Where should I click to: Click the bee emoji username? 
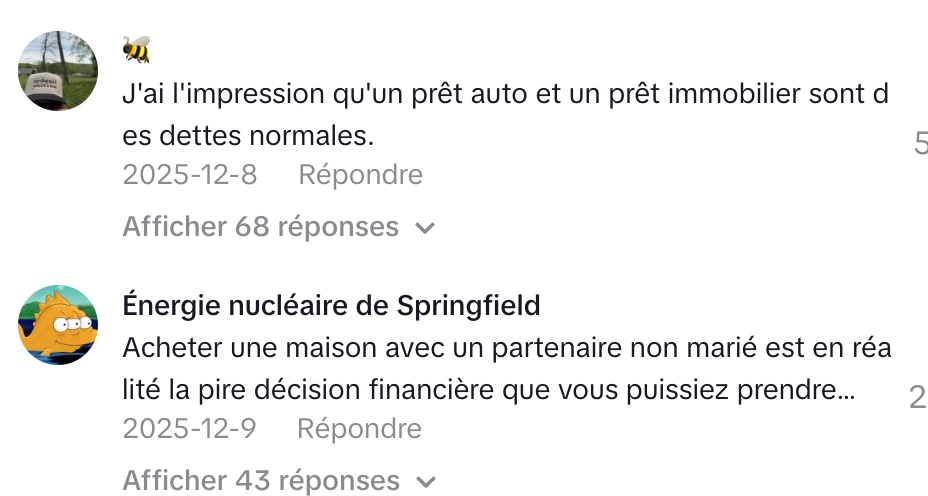point(136,49)
